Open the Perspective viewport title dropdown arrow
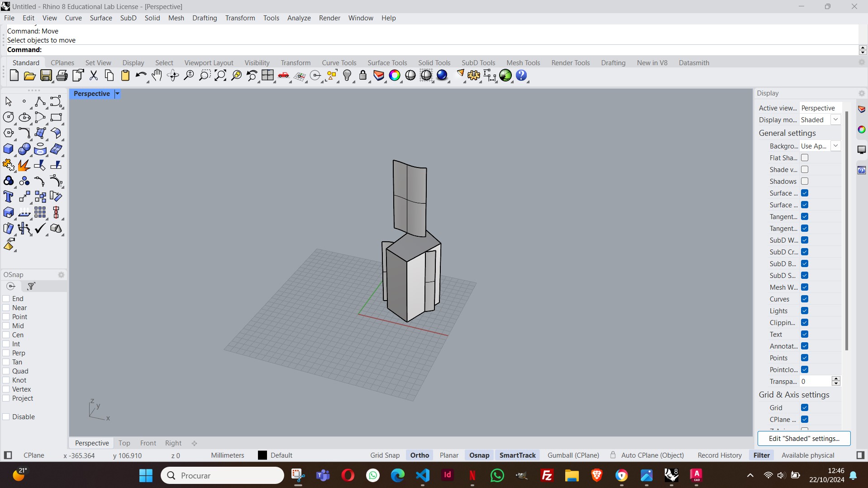The image size is (868, 488). point(117,94)
